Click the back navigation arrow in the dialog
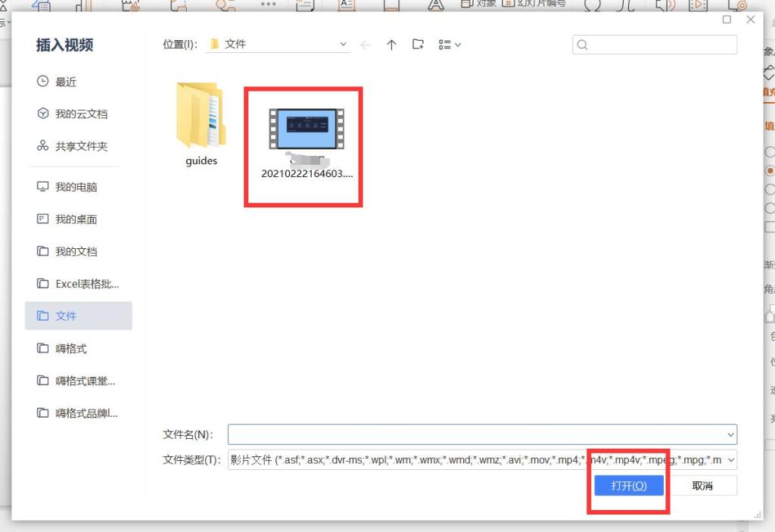This screenshot has width=775, height=532. [366, 44]
